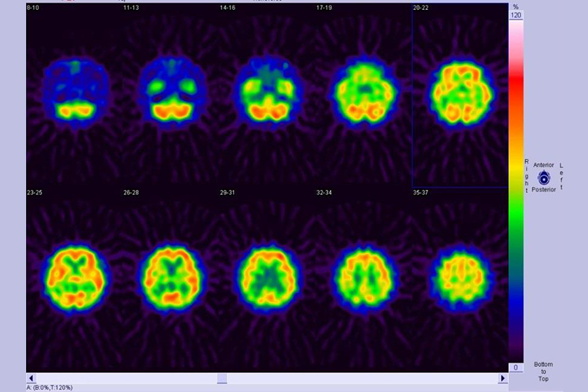Viewport: 588px width, 392px height.
Task: Select brain slice 26-28
Action: pyautogui.click(x=172, y=279)
